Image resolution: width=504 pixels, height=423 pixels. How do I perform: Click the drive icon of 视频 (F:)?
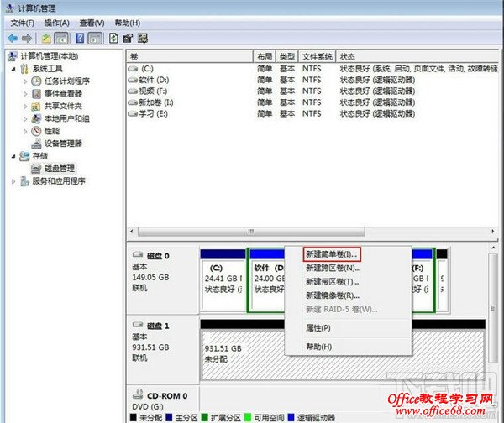pos(133,91)
